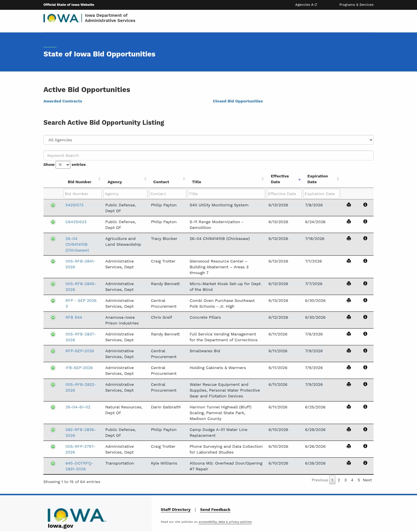Image resolution: width=417 pixels, height=532 pixels.
Task: Show info for Altoona MG Overhead Door bid
Action: [x=365, y=463]
